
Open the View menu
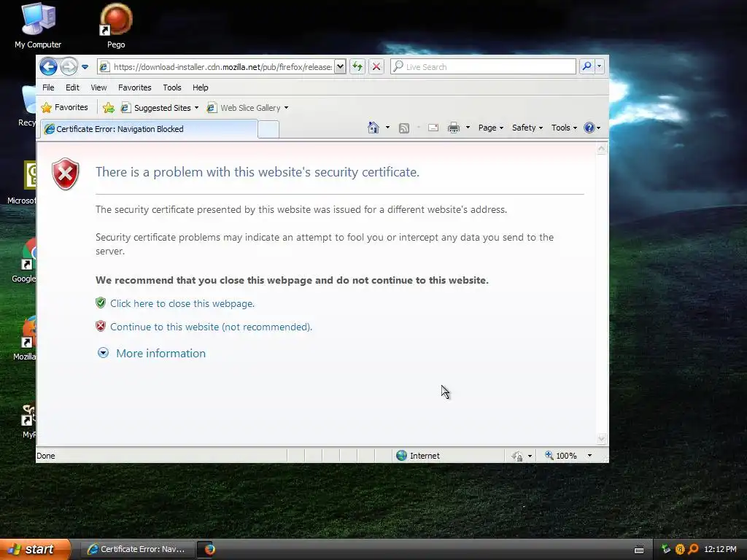[x=98, y=87]
